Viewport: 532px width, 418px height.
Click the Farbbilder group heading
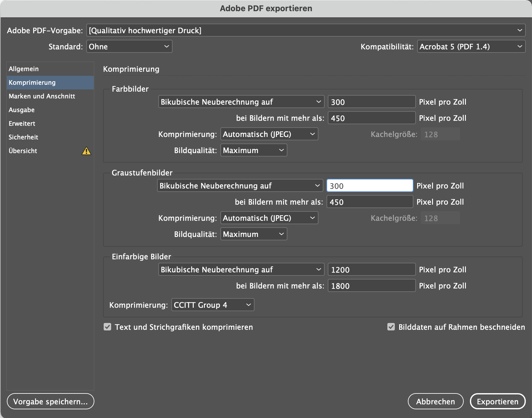(x=130, y=89)
